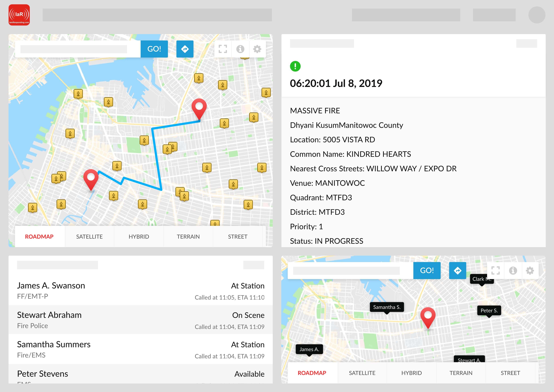This screenshot has width=554, height=392.
Task: Click the info icon on bottom map
Action: 513,271
